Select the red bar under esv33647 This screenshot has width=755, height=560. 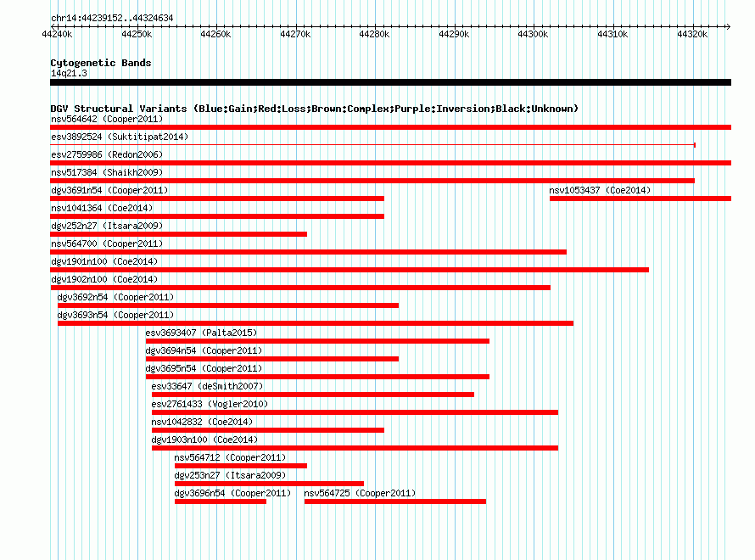click(x=313, y=395)
